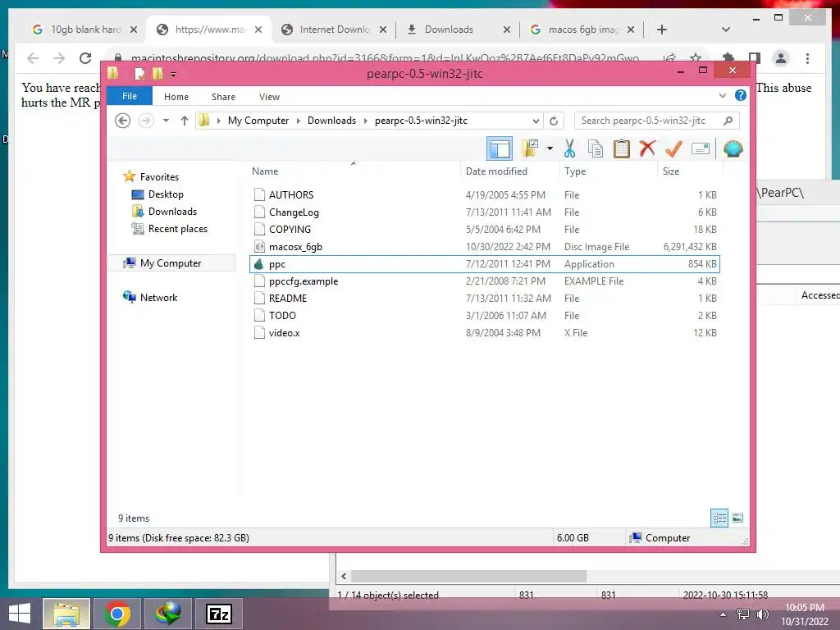Expand the ribbon with chevron arrow
840x630 pixels.
(722, 95)
